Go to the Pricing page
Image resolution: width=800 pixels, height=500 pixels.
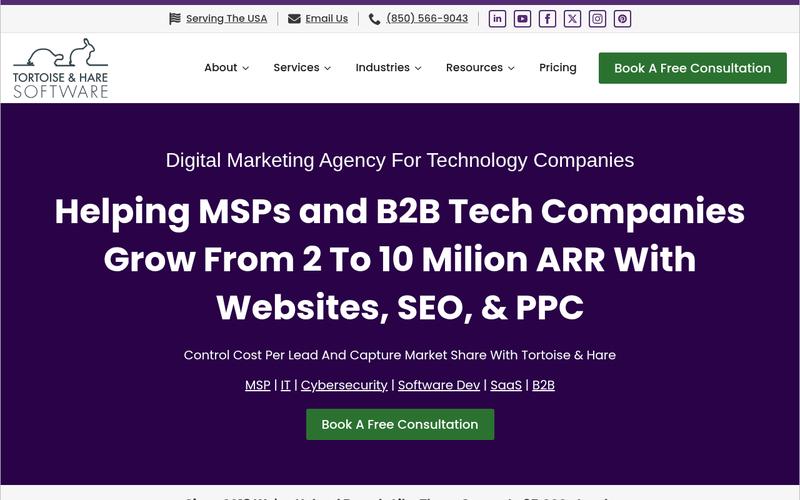click(x=558, y=67)
